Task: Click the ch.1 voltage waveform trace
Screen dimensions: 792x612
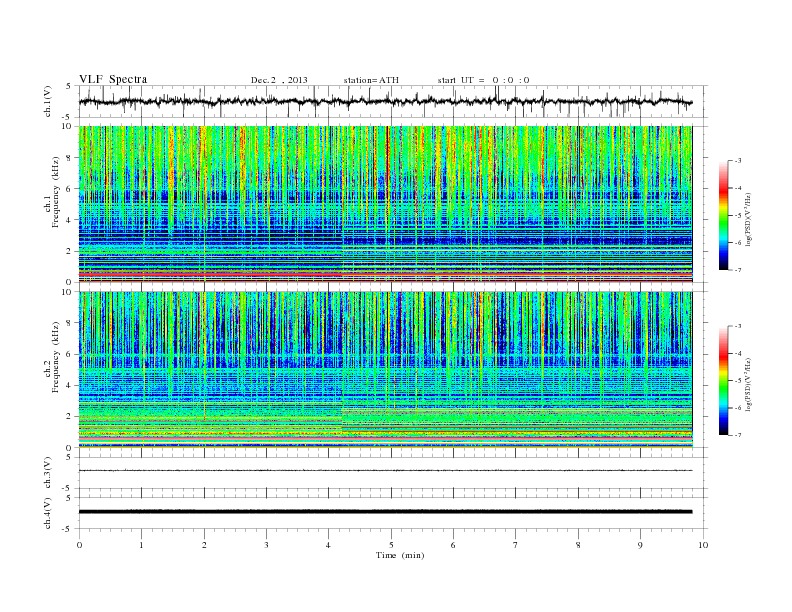Action: coord(385,101)
